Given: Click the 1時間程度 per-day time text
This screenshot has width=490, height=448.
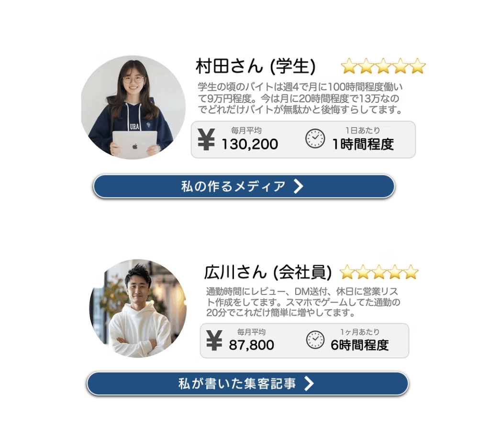Looking at the screenshot, I should (x=363, y=144).
